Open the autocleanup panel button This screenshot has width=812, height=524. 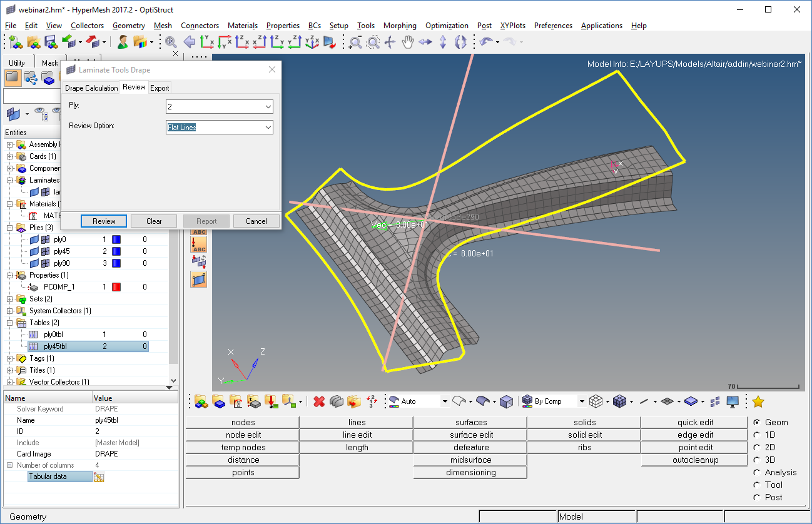696,460
